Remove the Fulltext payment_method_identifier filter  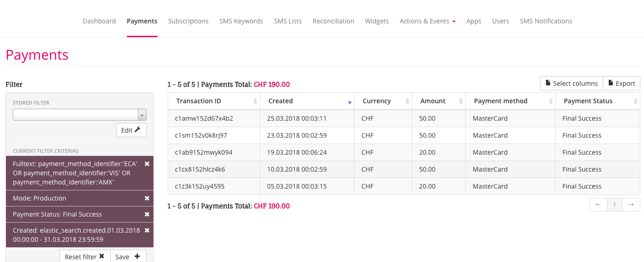(x=147, y=164)
